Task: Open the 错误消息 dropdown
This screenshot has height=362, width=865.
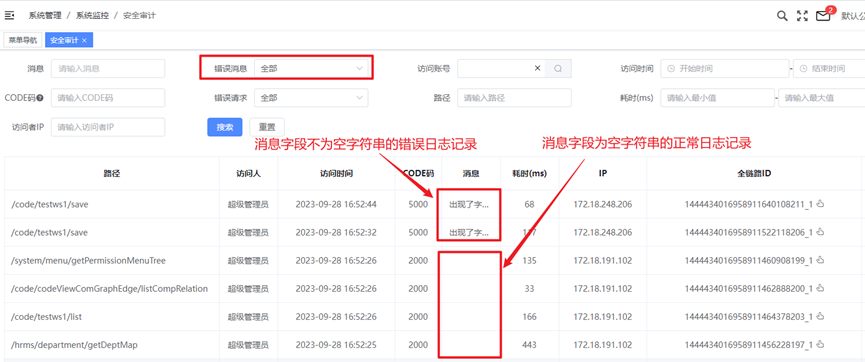Action: (x=311, y=68)
